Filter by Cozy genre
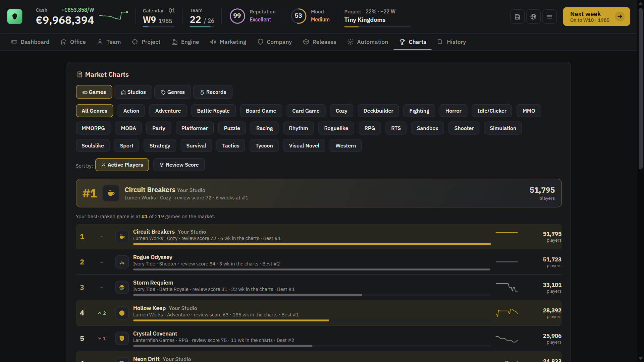This screenshot has height=362, width=644. tap(341, 111)
